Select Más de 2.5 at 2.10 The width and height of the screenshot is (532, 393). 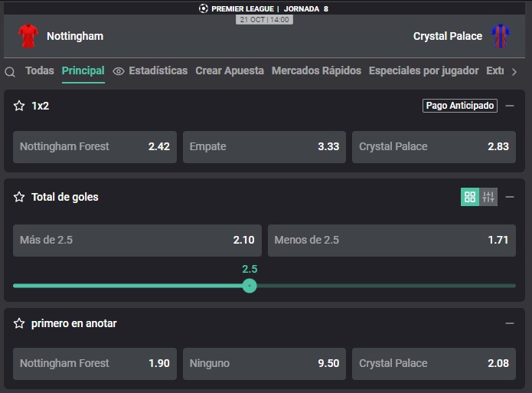coord(137,240)
